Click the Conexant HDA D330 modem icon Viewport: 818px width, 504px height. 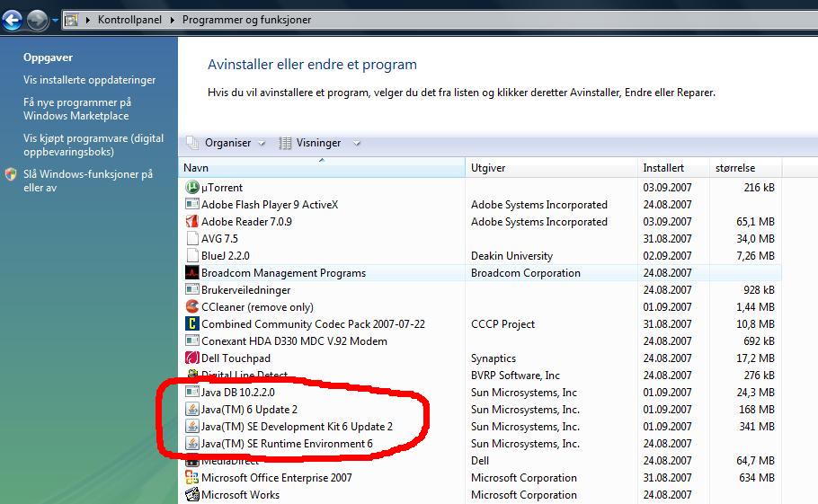click(x=192, y=340)
